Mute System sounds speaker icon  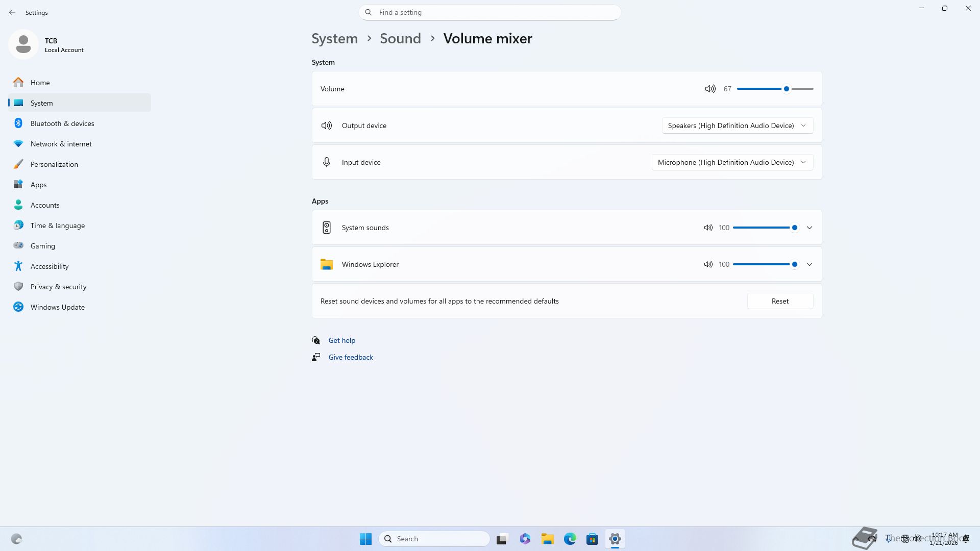pos(708,228)
